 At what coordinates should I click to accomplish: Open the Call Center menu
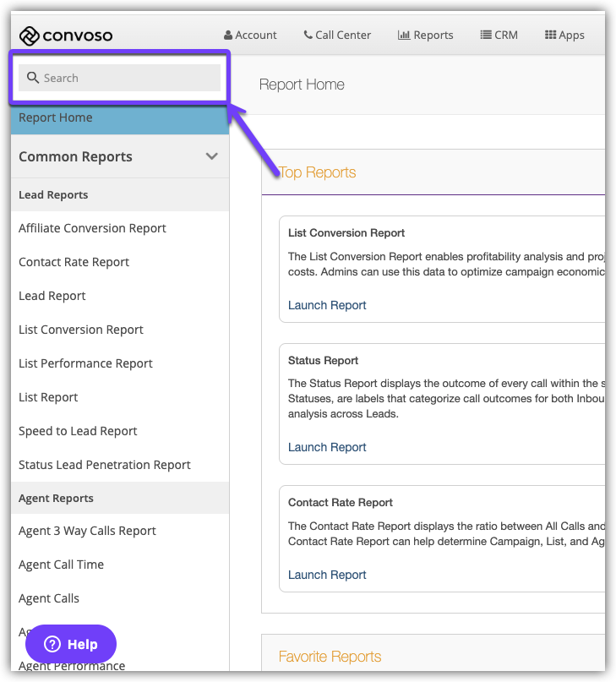(336, 35)
